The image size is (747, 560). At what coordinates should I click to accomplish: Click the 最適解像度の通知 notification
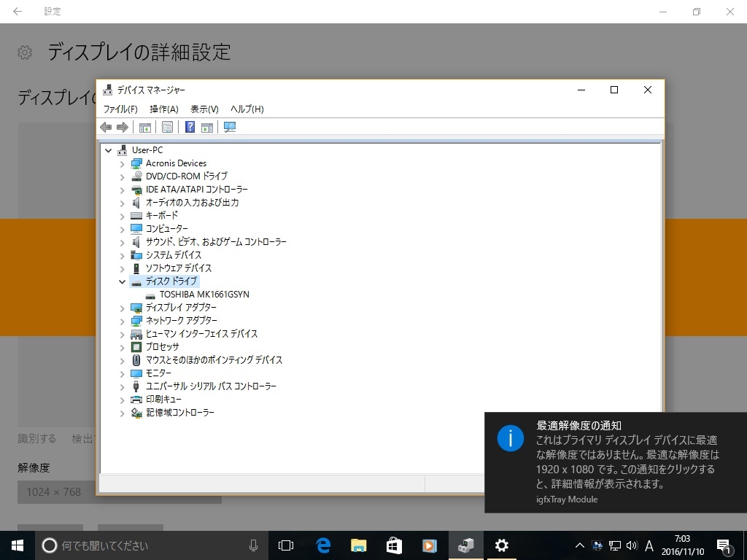(616, 462)
